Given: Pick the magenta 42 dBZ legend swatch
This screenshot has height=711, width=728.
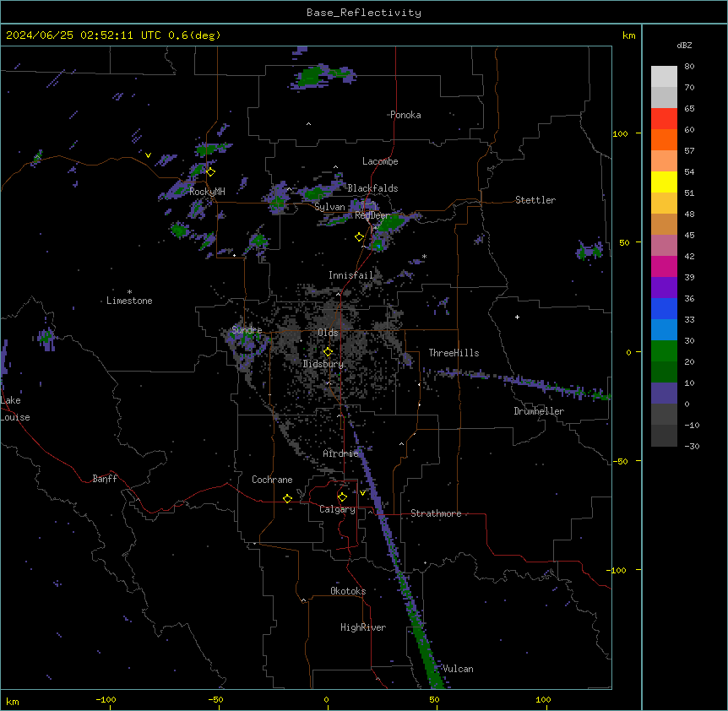Looking at the screenshot, I should (x=664, y=266).
